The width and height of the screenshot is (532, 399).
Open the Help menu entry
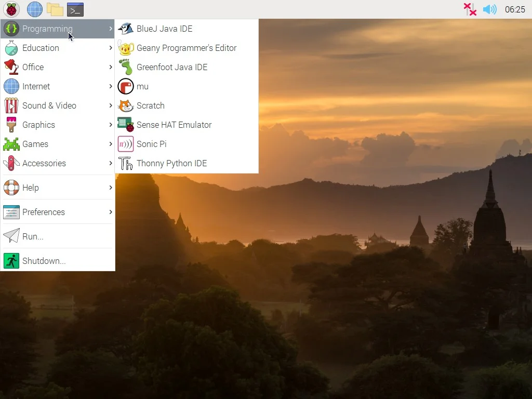(x=58, y=188)
